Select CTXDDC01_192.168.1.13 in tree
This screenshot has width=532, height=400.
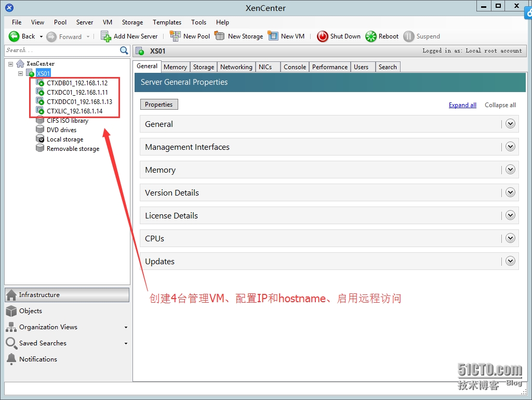[x=79, y=101]
